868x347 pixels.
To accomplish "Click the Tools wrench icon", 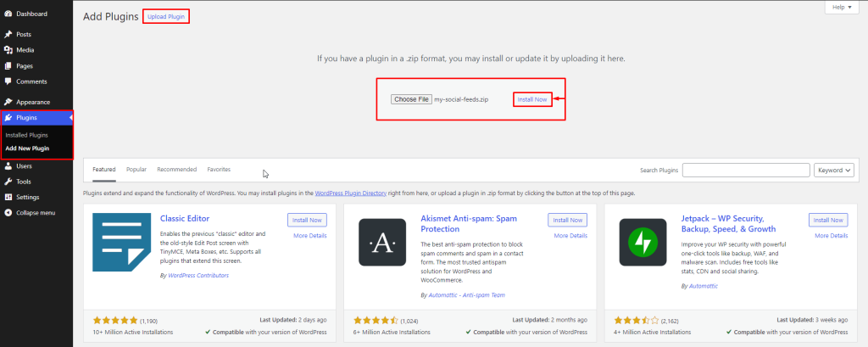I will [8, 182].
